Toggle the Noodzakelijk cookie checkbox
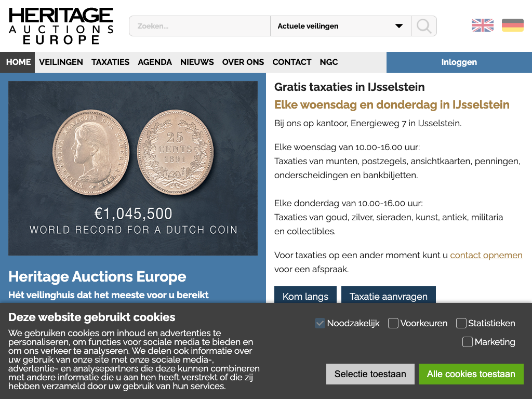The width and height of the screenshot is (532, 399). click(x=320, y=323)
